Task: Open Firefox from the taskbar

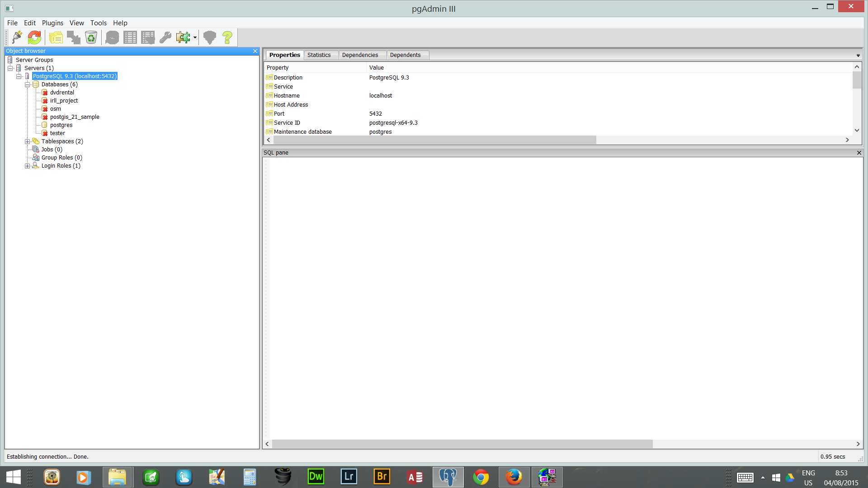Action: click(x=514, y=477)
